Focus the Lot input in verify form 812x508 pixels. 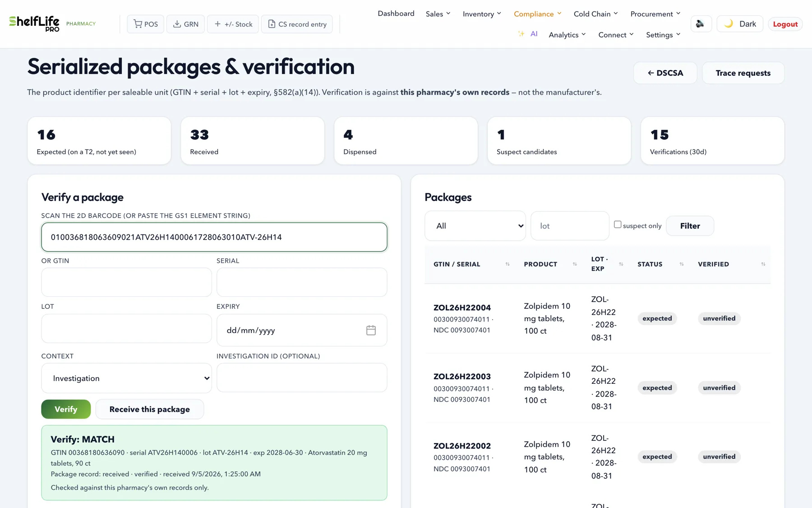(126, 328)
